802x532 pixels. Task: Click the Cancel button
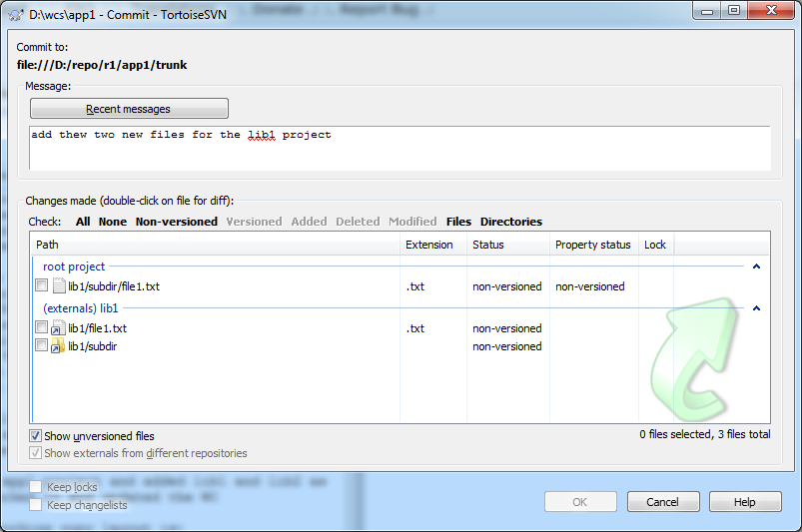(x=663, y=502)
